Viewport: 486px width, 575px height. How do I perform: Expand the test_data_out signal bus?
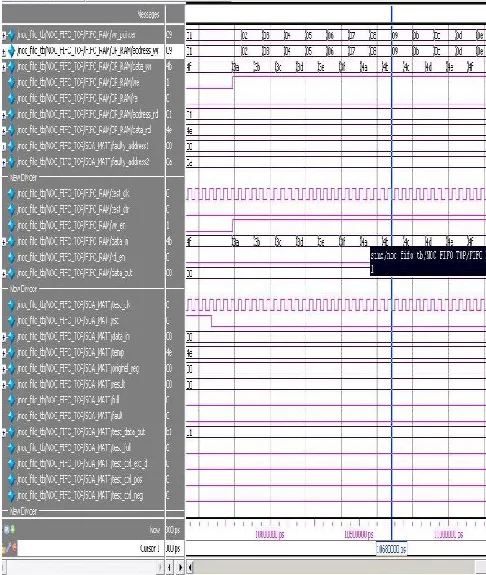4,432
